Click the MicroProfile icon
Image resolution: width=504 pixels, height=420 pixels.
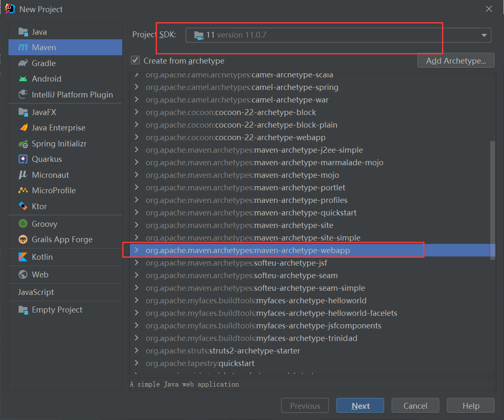(x=23, y=190)
